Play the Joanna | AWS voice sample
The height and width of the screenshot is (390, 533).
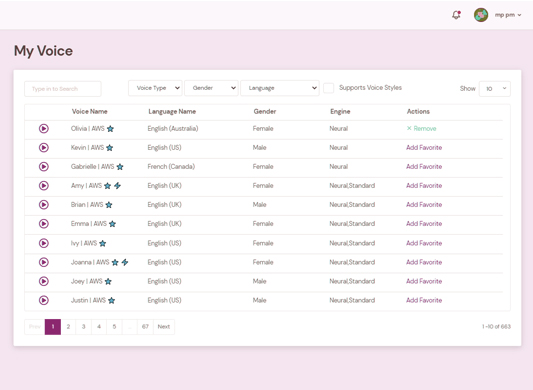click(44, 262)
